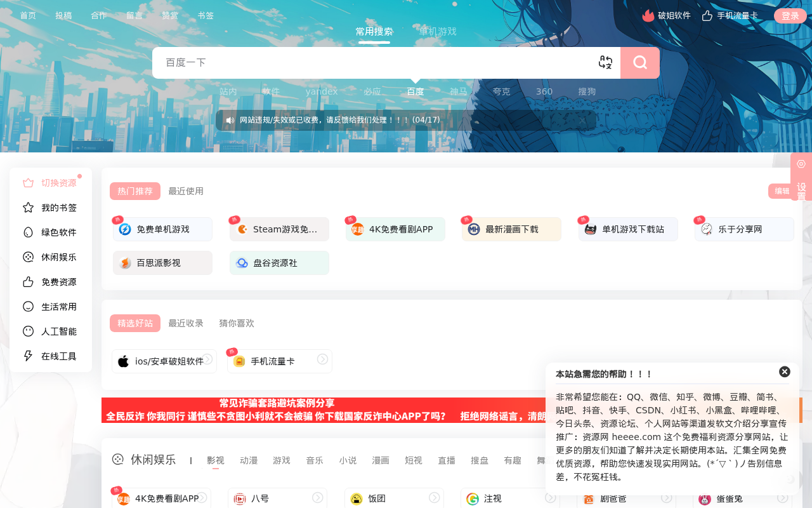Screen dimensions: 812x508
Task: Click the star icon for 我的书签
Action: (x=28, y=208)
